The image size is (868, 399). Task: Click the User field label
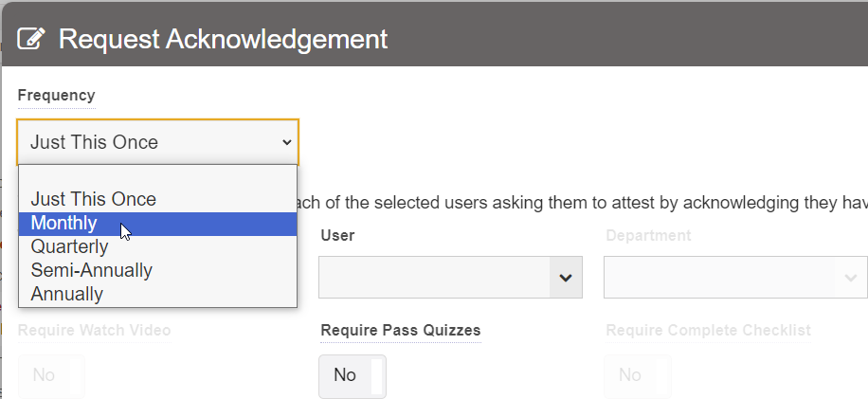337,235
